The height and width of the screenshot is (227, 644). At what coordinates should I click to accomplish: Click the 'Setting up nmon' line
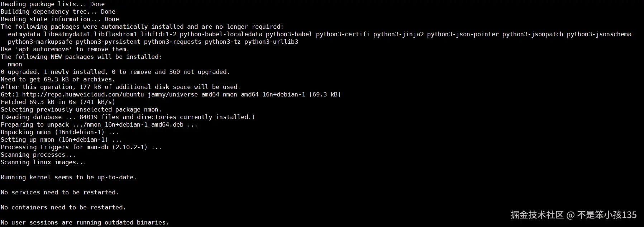[61, 139]
